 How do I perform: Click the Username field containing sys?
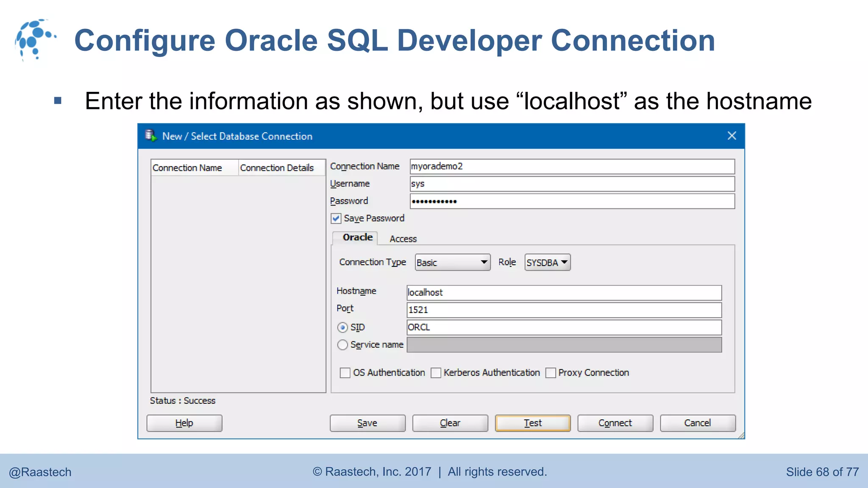(572, 184)
